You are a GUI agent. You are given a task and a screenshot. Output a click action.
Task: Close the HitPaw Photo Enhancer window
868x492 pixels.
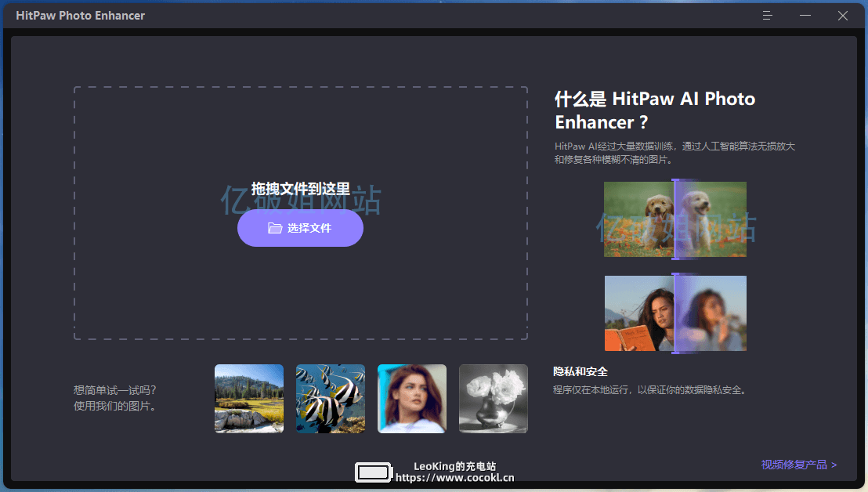842,16
